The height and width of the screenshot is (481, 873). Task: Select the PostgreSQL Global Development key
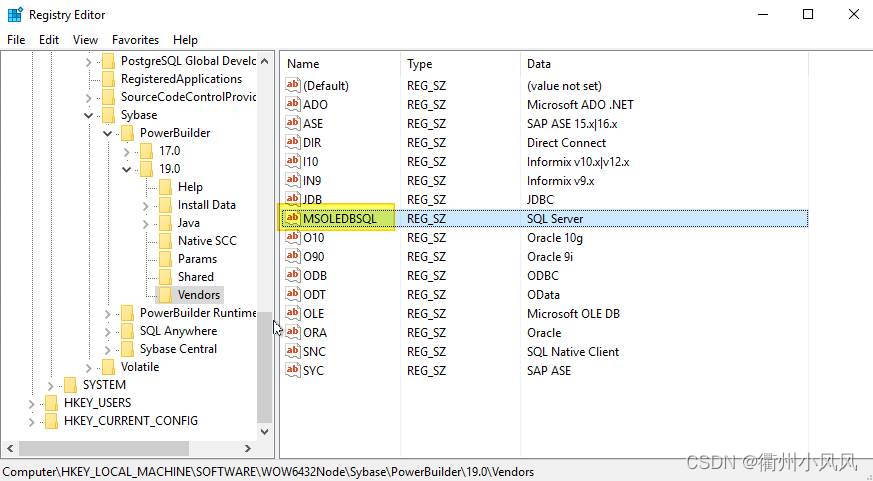coord(188,61)
